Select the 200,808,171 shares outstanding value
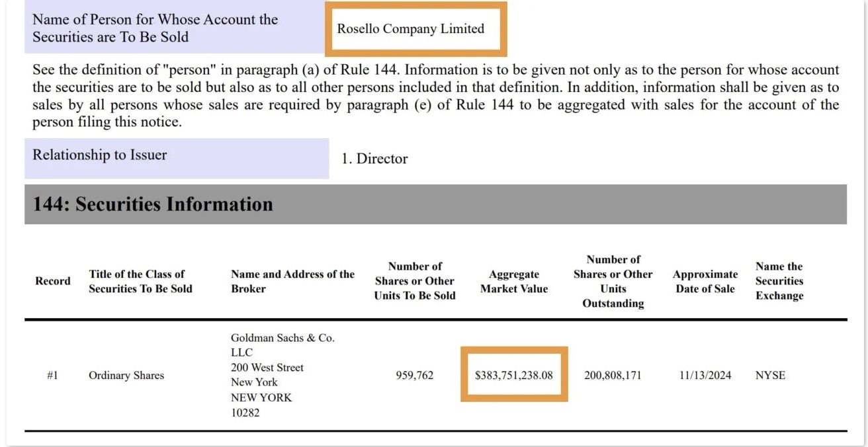868x447 pixels. 613,376
